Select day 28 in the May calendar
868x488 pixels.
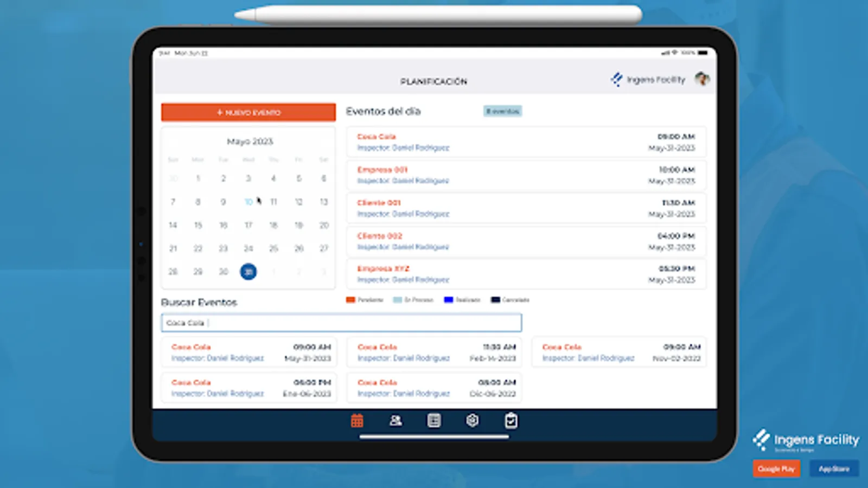pyautogui.click(x=173, y=272)
